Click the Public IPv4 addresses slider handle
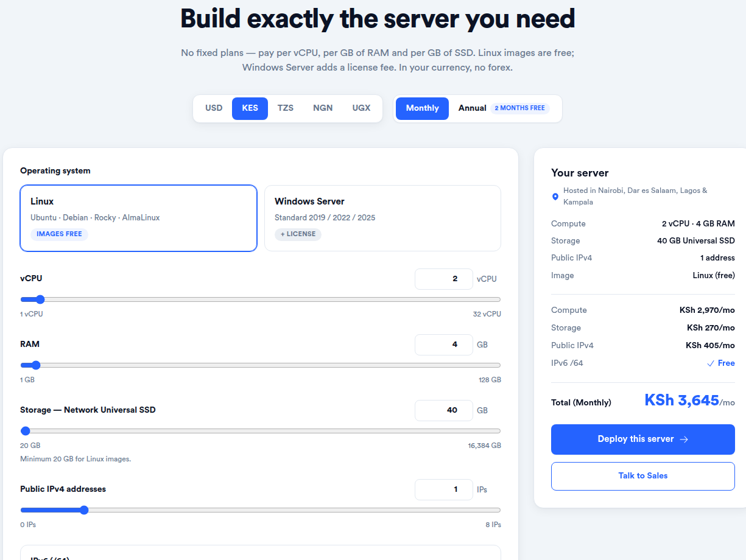The width and height of the screenshot is (746, 560). click(x=84, y=510)
